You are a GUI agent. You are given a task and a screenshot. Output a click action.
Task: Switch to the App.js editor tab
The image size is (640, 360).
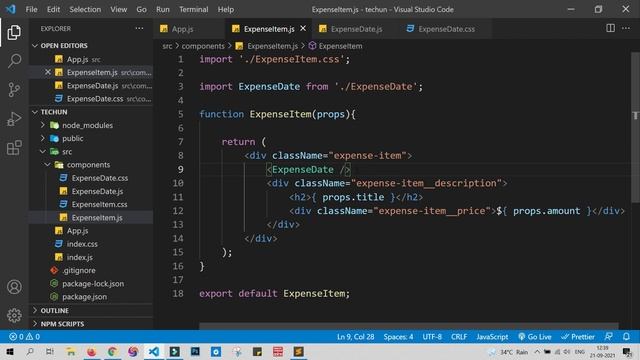189,29
